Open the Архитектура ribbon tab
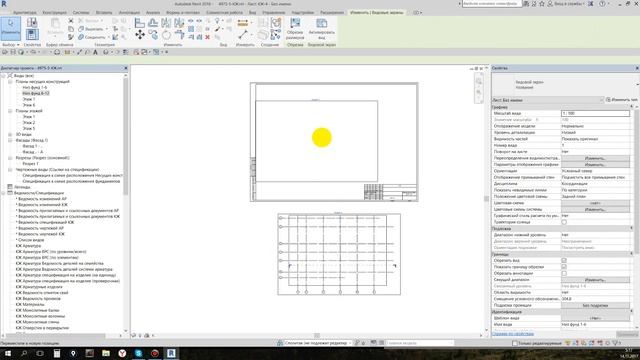Image resolution: width=640 pixels, height=360 pixels. (x=24, y=13)
